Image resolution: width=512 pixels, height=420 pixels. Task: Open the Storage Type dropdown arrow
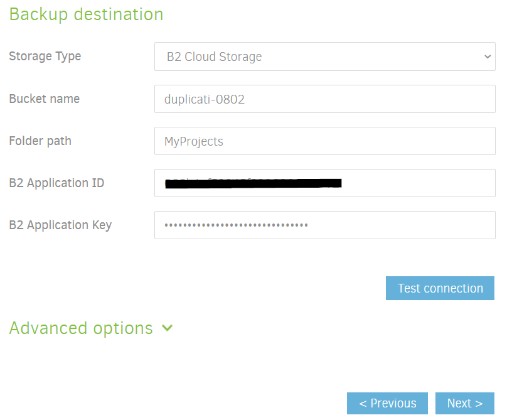click(487, 57)
